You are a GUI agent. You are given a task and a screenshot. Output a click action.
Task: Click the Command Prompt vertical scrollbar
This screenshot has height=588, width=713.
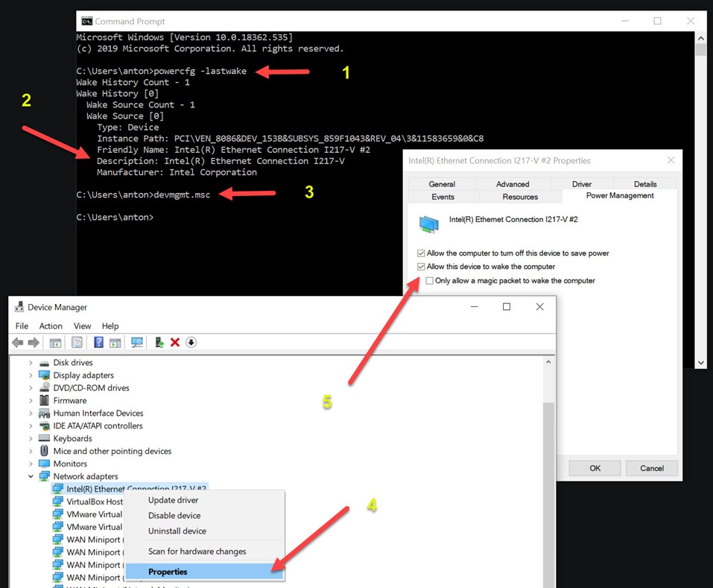tap(700, 201)
